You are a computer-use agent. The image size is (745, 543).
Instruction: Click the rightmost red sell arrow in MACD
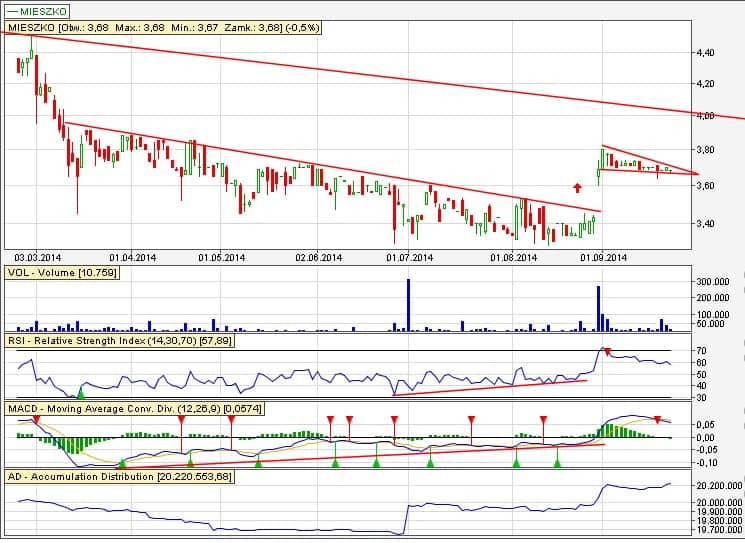[657, 419]
